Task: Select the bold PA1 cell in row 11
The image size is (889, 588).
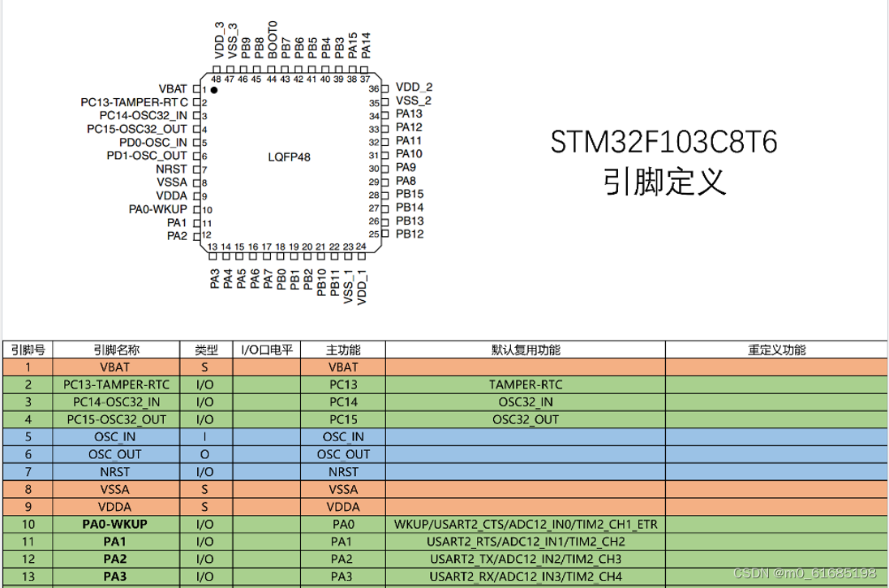Action: click(115, 542)
